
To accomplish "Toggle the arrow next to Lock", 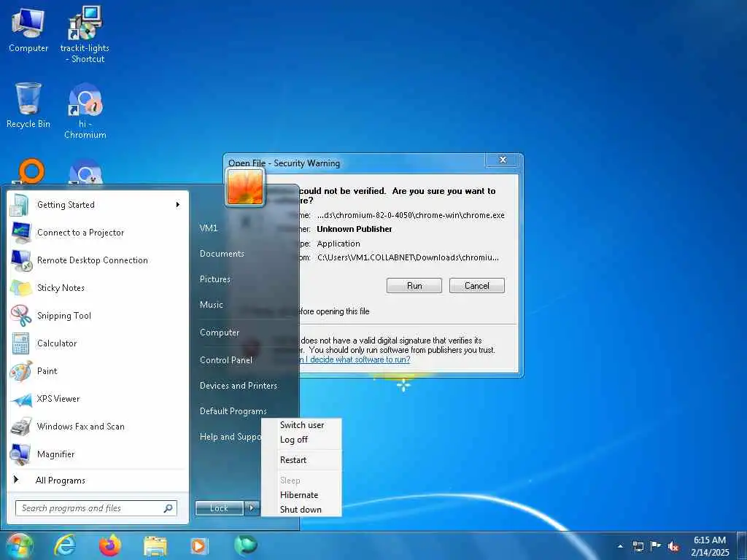I will pyautogui.click(x=252, y=508).
